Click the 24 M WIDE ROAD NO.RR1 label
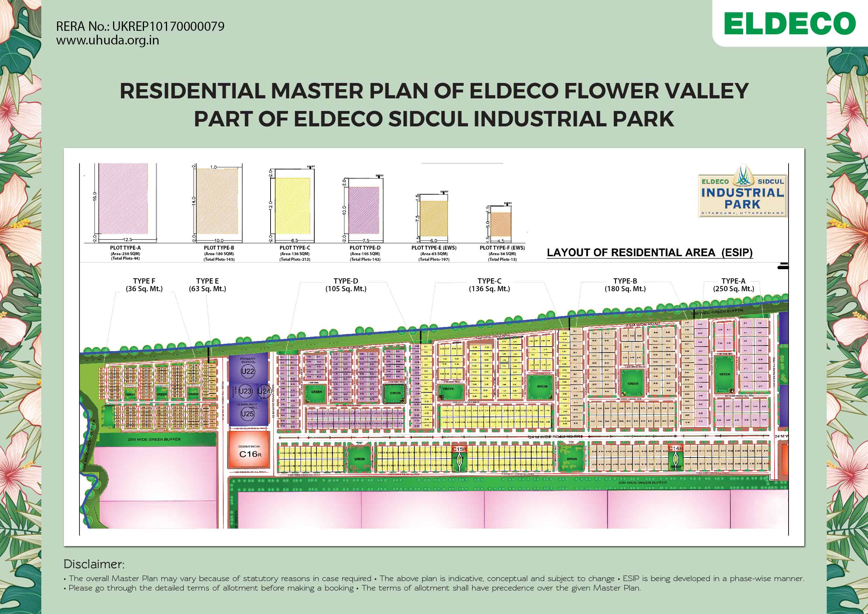868x614 pixels. tap(556, 437)
